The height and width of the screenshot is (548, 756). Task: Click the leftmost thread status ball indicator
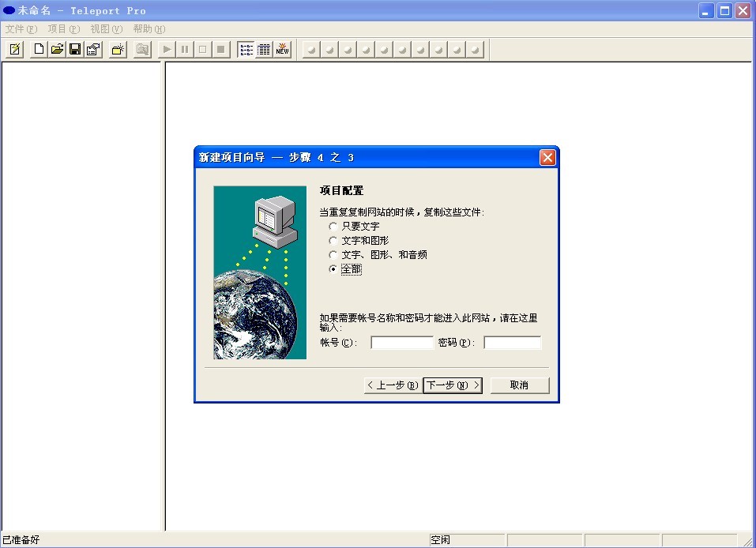pos(311,50)
